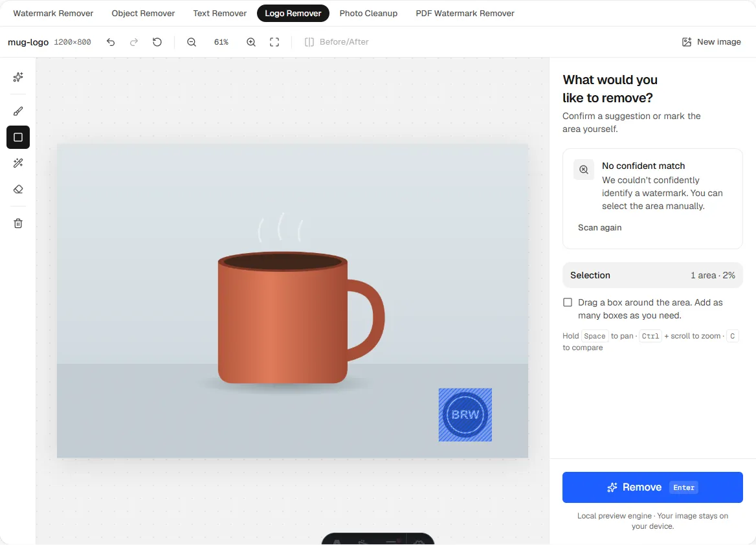756x545 pixels.
Task: Fit image to screen icon
Action: [x=274, y=42]
